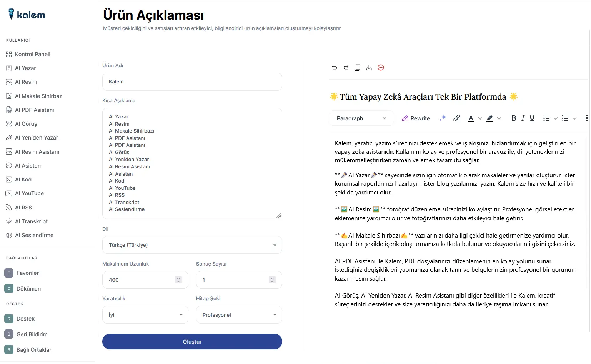Download the generated document

pyautogui.click(x=369, y=68)
